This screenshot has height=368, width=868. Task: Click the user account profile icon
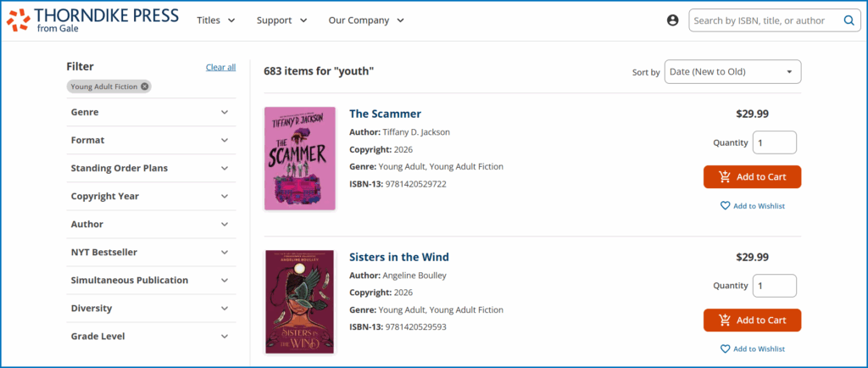pyautogui.click(x=673, y=20)
